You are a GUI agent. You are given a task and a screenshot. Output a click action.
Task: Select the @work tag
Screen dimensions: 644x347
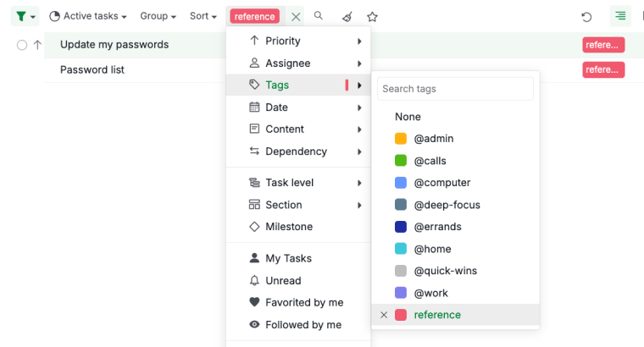coord(456,293)
